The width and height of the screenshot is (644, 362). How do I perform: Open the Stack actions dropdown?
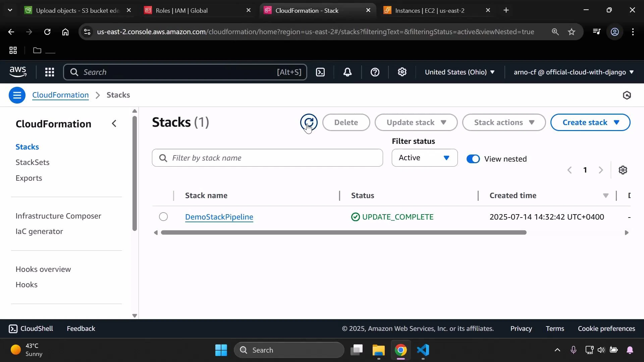click(x=504, y=122)
